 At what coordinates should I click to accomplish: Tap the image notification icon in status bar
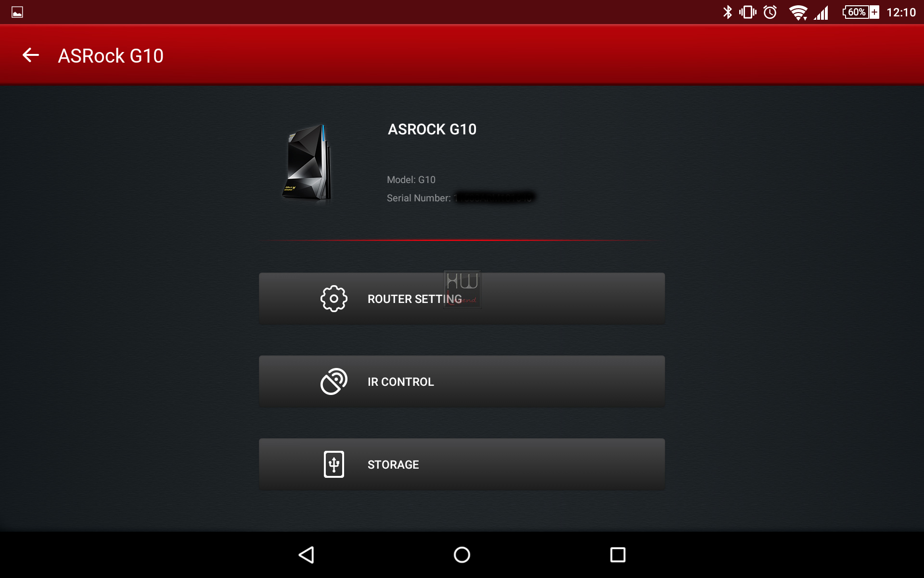click(17, 12)
